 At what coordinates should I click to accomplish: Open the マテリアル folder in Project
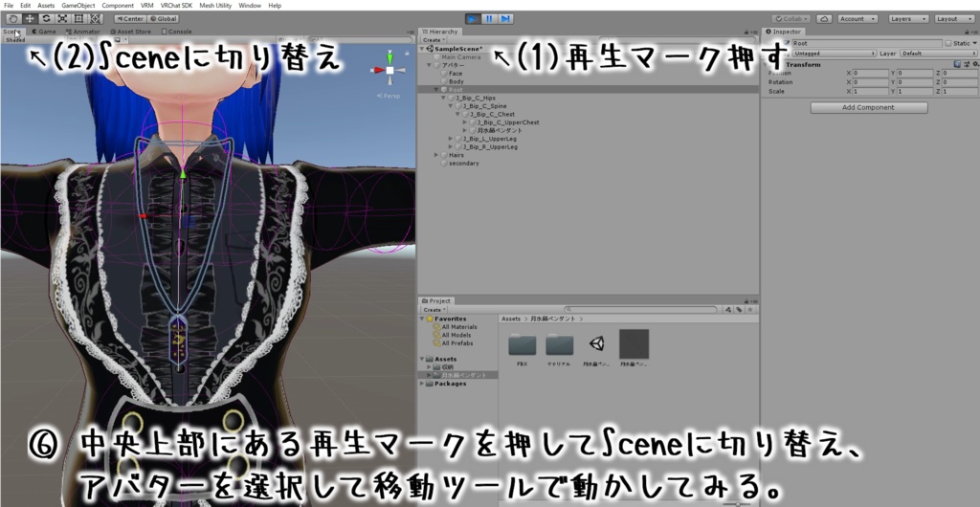[x=559, y=345]
